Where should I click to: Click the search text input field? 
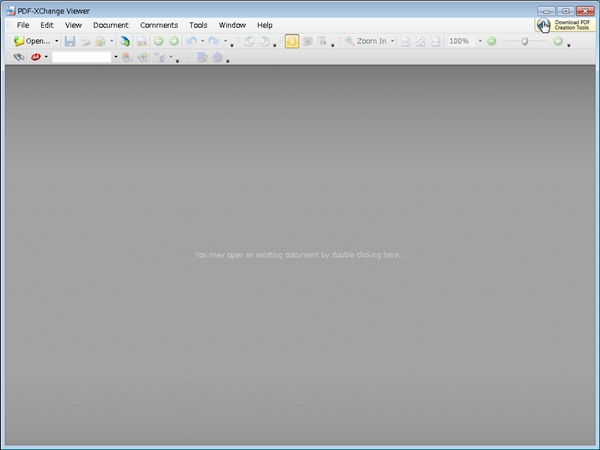coord(82,57)
